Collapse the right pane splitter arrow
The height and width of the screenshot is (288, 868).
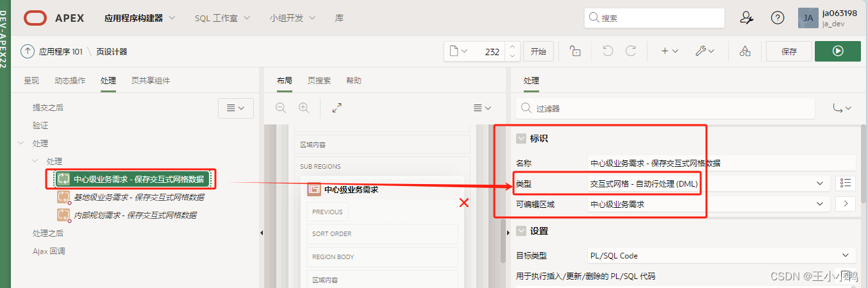[x=509, y=232]
